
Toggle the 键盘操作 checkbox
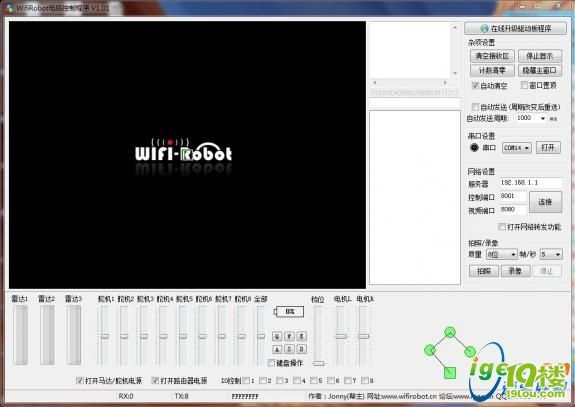(271, 363)
